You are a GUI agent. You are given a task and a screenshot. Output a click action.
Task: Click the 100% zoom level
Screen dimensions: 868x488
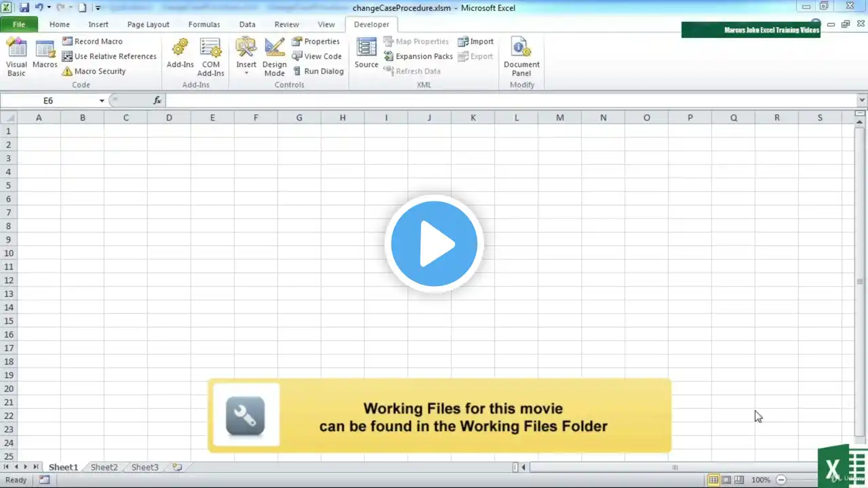click(x=761, y=480)
